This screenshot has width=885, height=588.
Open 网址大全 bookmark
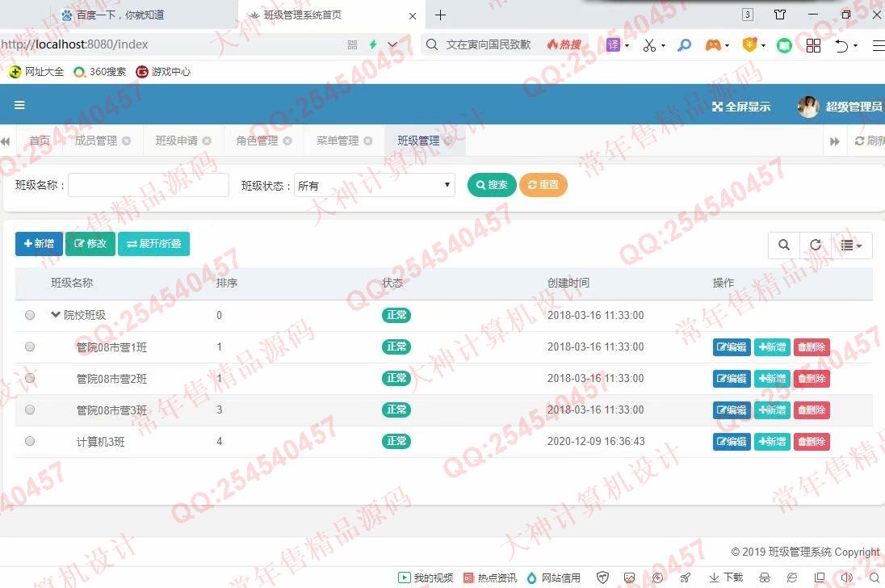(x=36, y=72)
